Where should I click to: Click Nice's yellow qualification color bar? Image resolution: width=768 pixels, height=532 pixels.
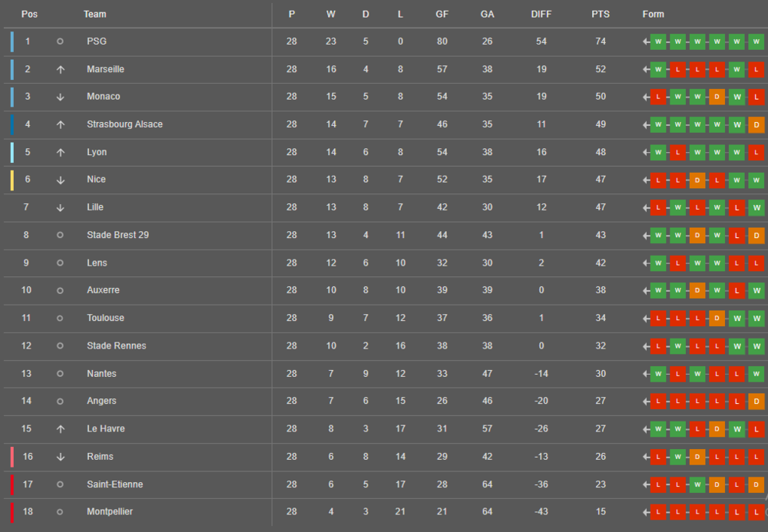[x=12, y=180]
